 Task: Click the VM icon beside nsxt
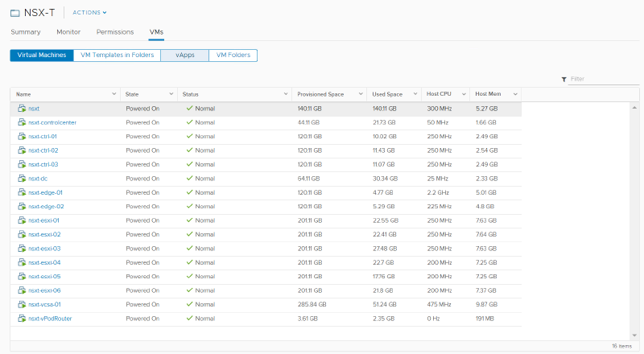pos(22,109)
